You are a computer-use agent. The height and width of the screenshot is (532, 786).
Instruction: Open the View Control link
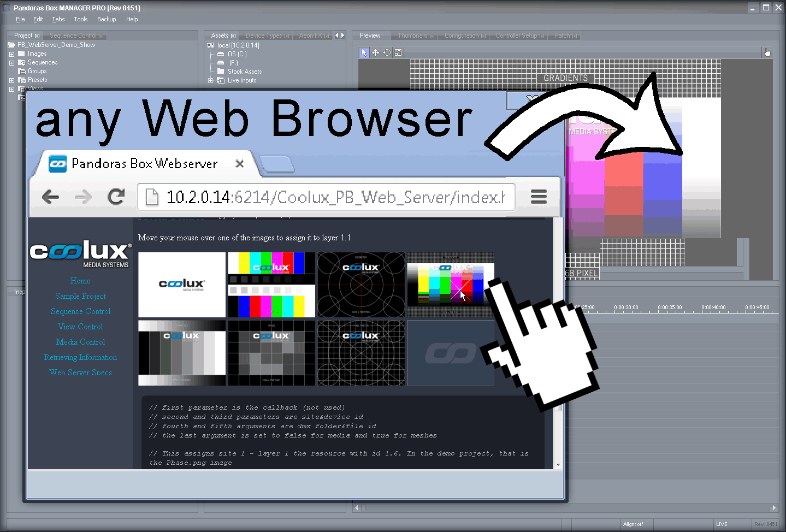pos(80,327)
